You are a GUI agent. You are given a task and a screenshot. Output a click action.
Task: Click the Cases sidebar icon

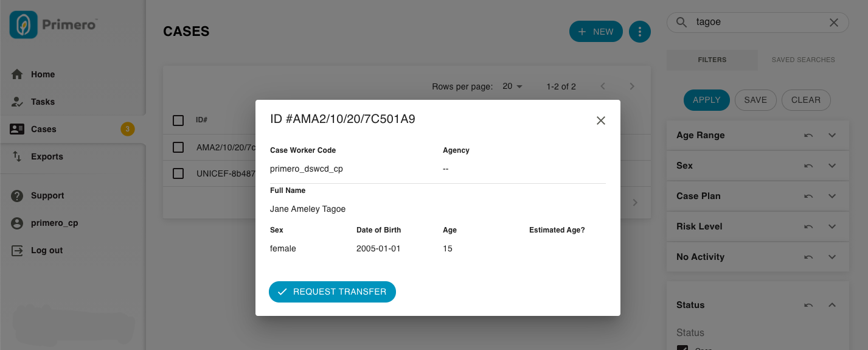coord(18,129)
